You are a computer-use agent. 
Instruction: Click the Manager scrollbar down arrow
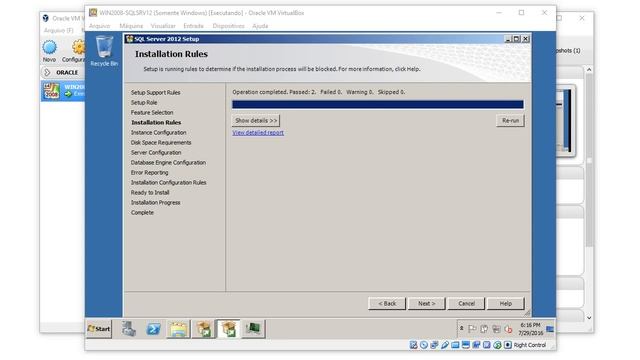(589, 318)
